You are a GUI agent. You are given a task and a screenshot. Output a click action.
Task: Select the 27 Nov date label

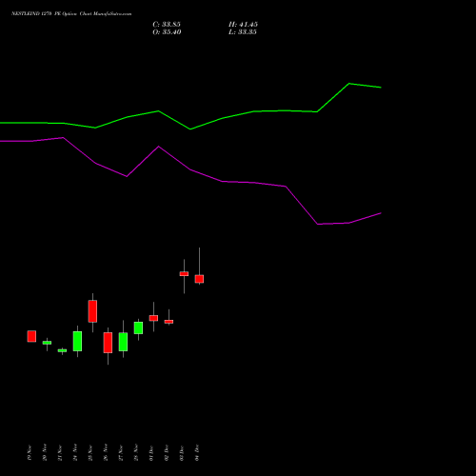pyautogui.click(x=121, y=453)
